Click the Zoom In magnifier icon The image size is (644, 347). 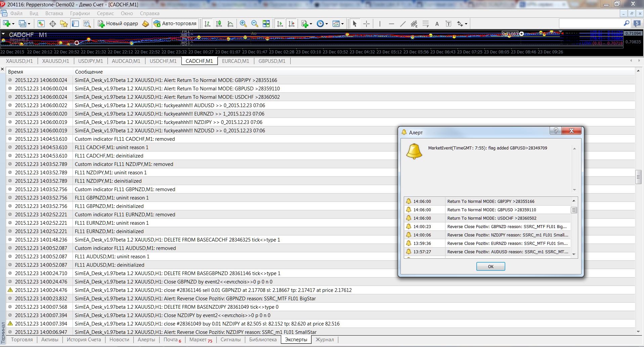[x=243, y=24]
